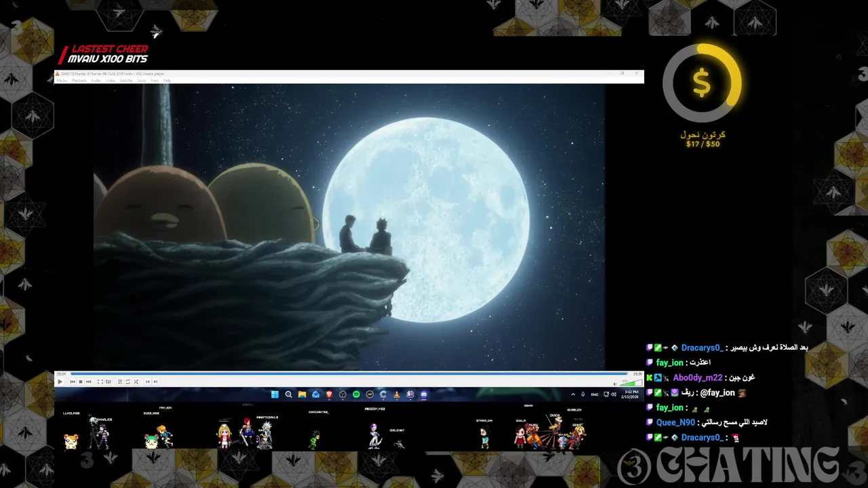Open the Windows Start menu
This screenshot has width=868, height=488.
(275, 394)
